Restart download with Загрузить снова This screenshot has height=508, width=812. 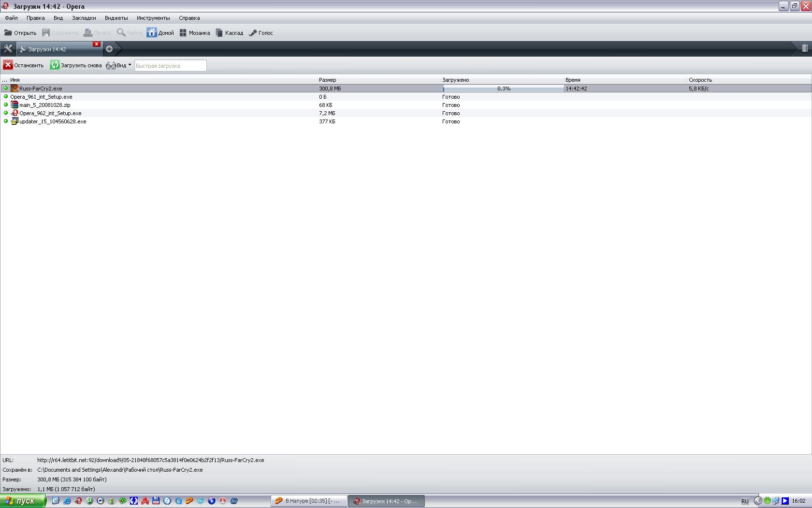(76, 65)
